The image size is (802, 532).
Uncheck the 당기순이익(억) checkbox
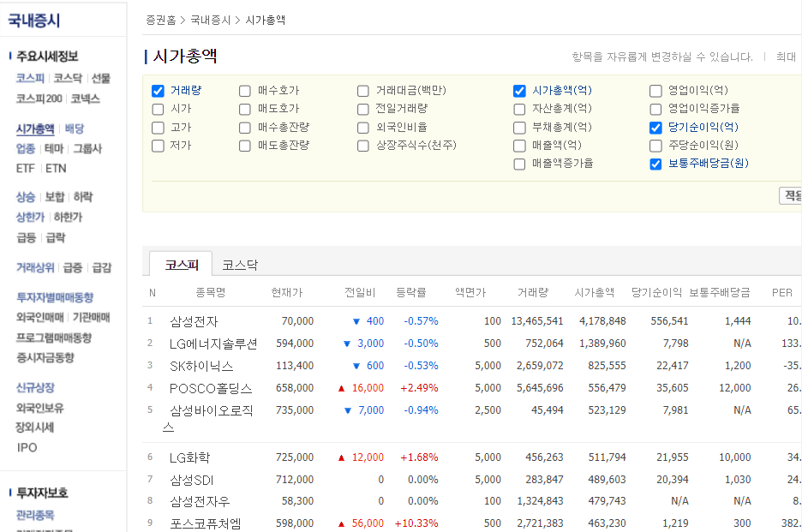point(655,128)
